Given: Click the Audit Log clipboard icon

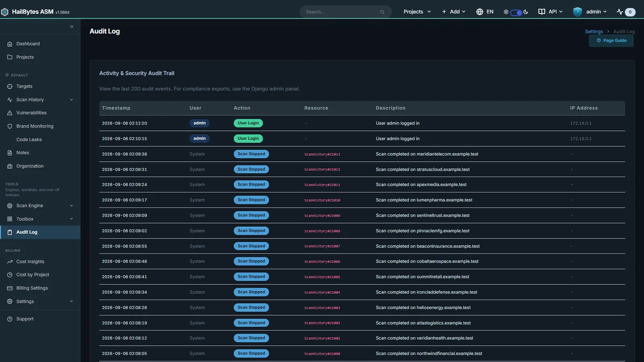Looking at the screenshot, I should pos(10,232).
